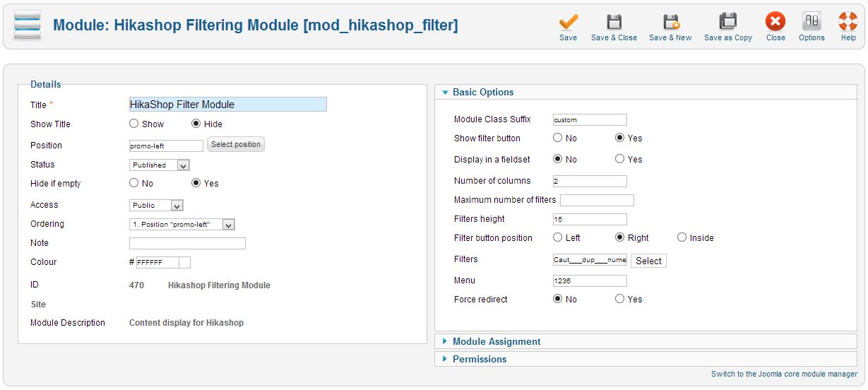Choose Inside for Filter button position

coord(682,237)
